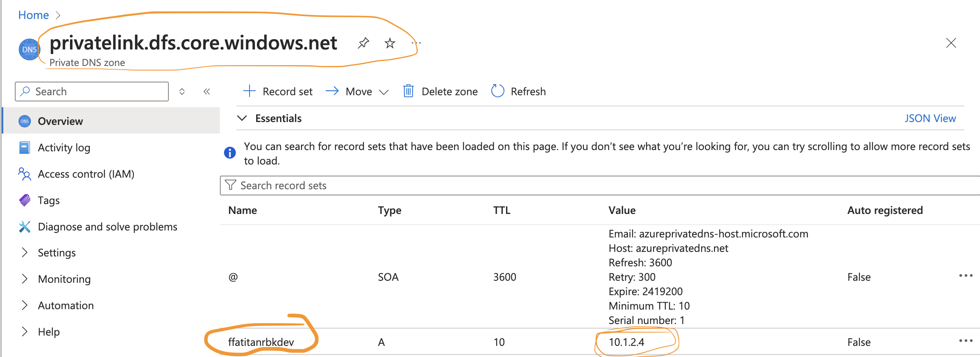Sort by the TTL column header
Screen dimensions: 980x357
pyautogui.click(x=502, y=210)
